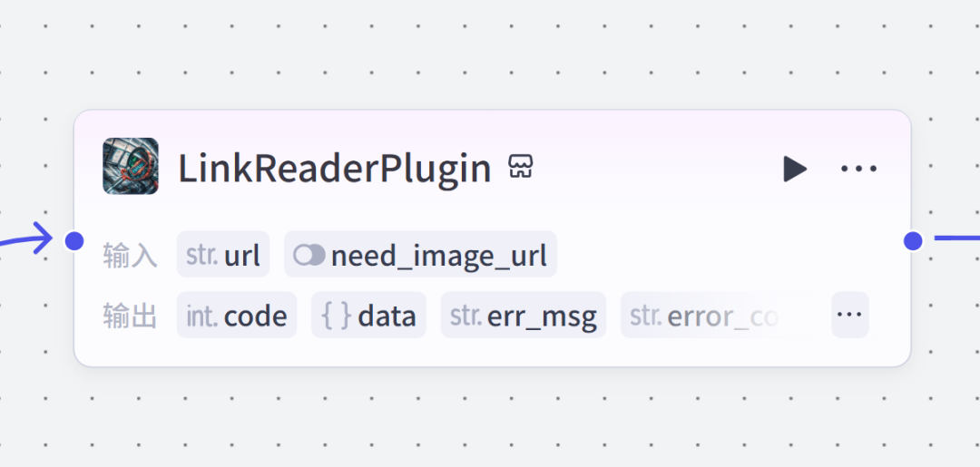Select the err_msg string output tag
Image resolution: width=980 pixels, height=467 pixels.
(524, 315)
